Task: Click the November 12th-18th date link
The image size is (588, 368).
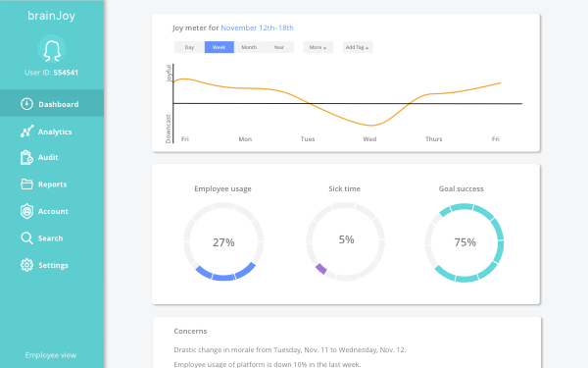Action: 257,27
